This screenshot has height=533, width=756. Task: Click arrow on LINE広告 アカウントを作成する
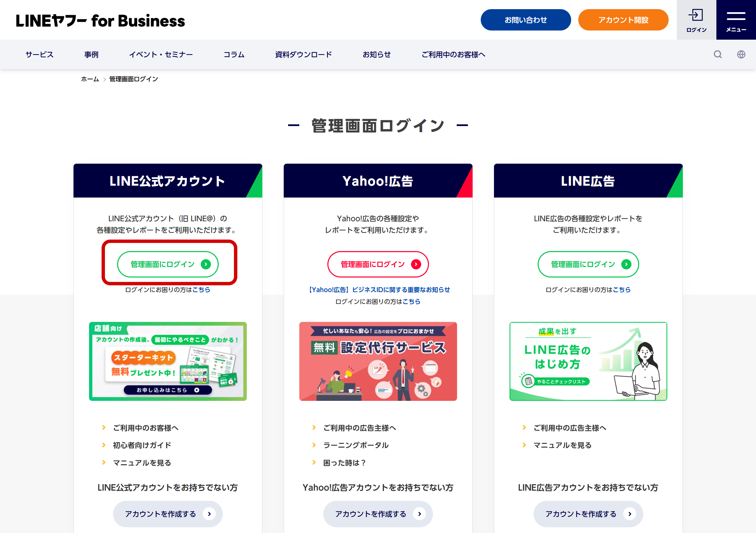point(630,514)
